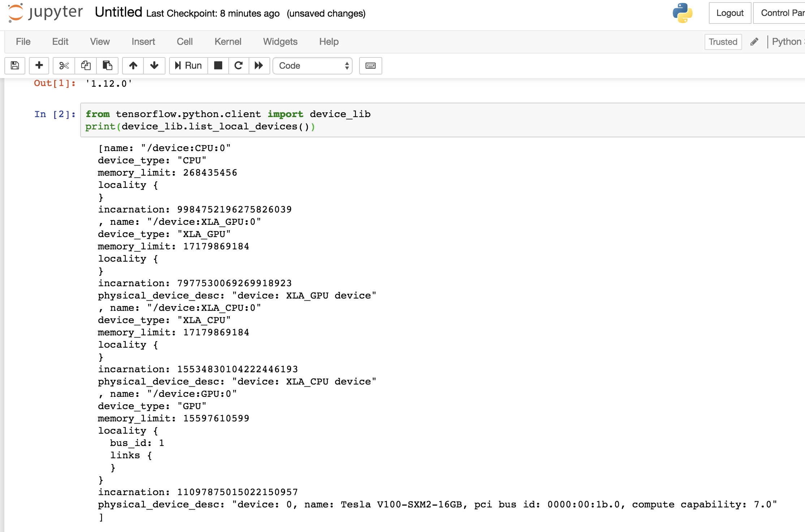Click the In [2] prompt label
This screenshot has width=805, height=532.
(55, 114)
